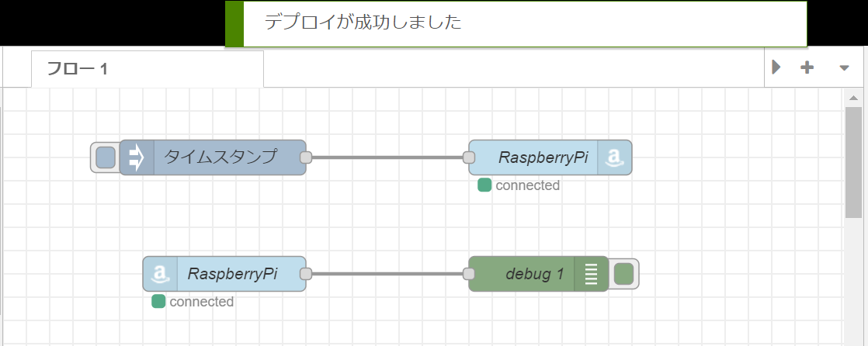
Task: Click the wire between RaspberryPi and debug 1
Action: pyautogui.click(x=387, y=274)
